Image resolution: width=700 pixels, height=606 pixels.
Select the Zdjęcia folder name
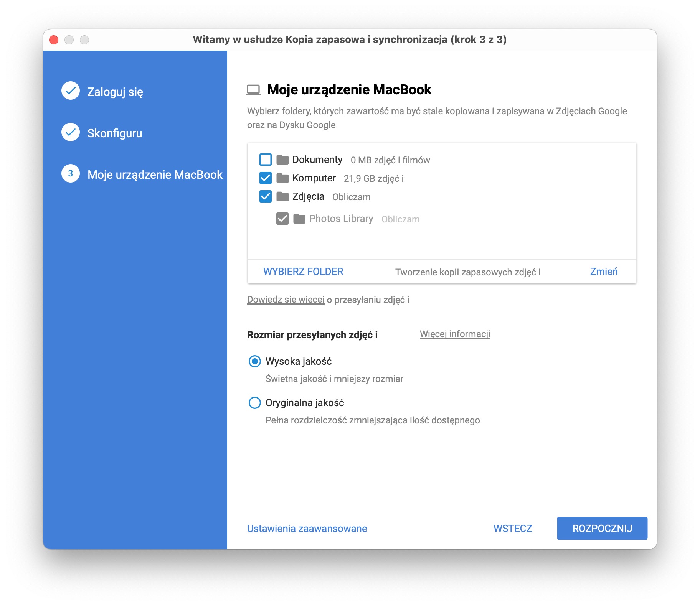coord(308,196)
